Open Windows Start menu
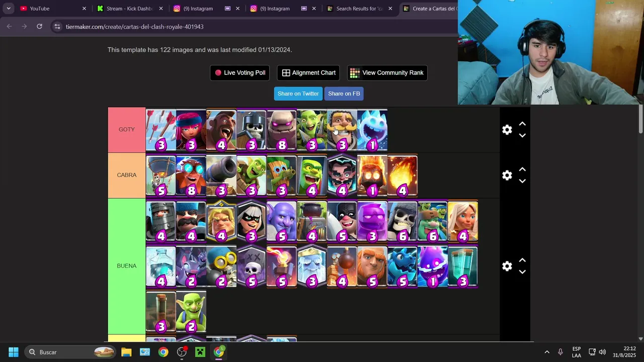 (x=14, y=352)
